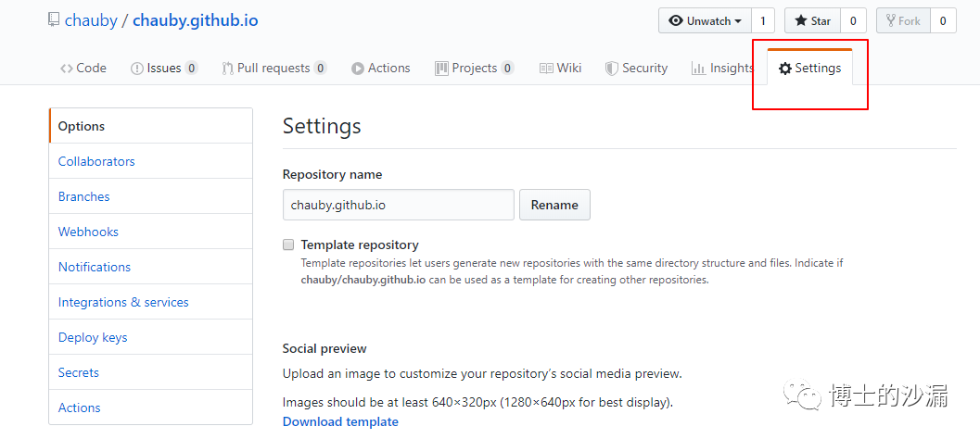This screenshot has width=980, height=439.
Task: Click the Projects count badge
Action: point(507,68)
